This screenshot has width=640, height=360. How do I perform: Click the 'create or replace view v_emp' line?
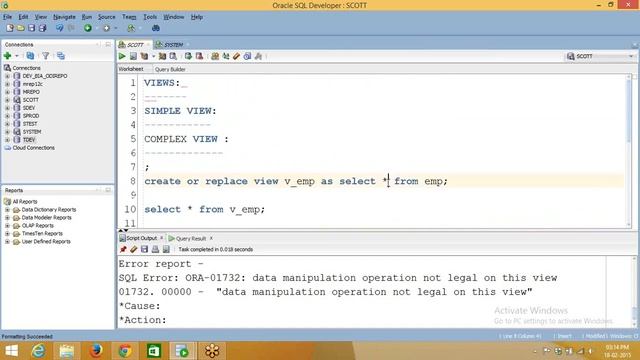coord(296,181)
